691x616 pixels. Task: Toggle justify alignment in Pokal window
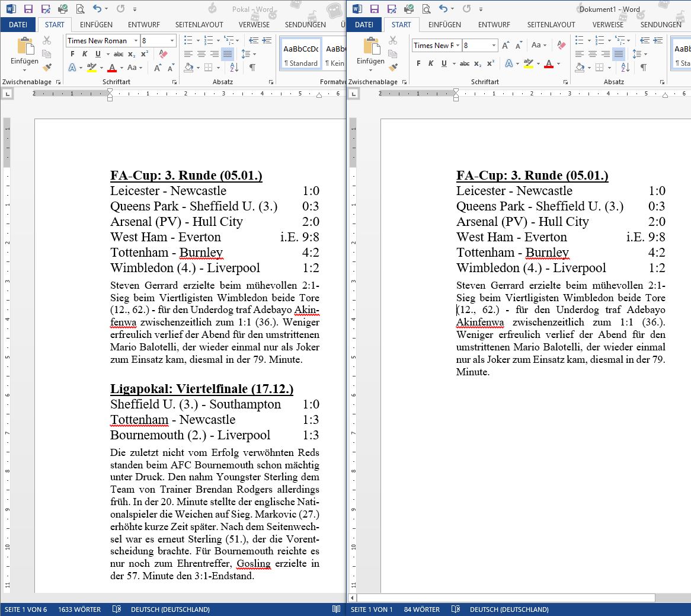(228, 54)
